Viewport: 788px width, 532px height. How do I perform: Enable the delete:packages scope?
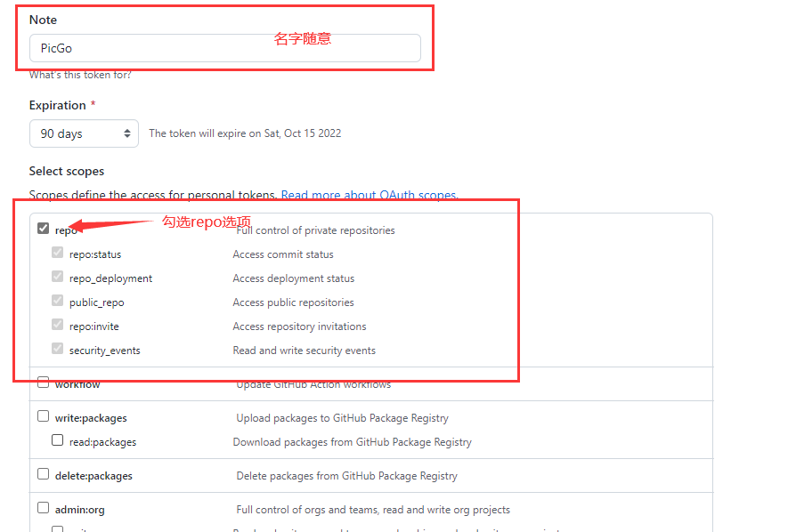(x=43, y=473)
